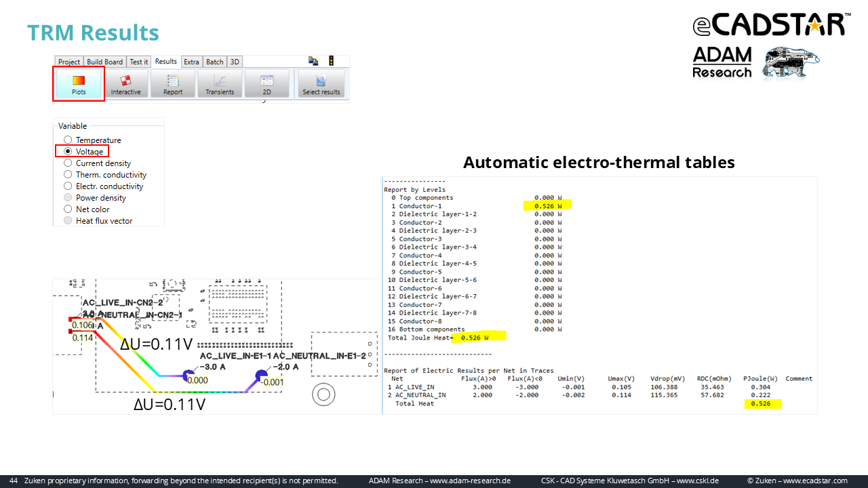
Task: Click the RDC(mOhm) column header
Action: click(x=713, y=379)
